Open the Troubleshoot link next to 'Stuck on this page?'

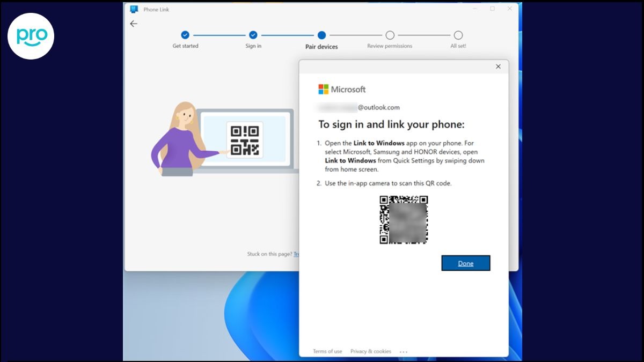[x=296, y=254]
